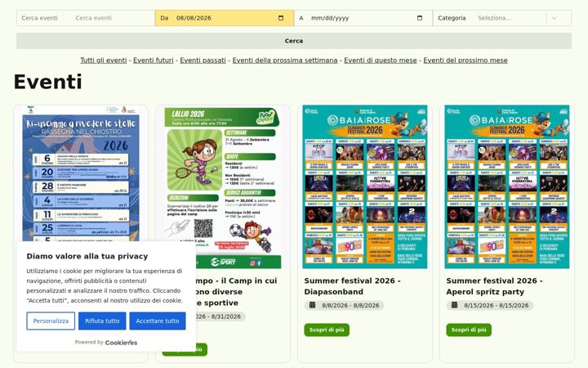Click the CookieYes logo in privacy banner
This screenshot has width=588, height=368.
(121, 343)
